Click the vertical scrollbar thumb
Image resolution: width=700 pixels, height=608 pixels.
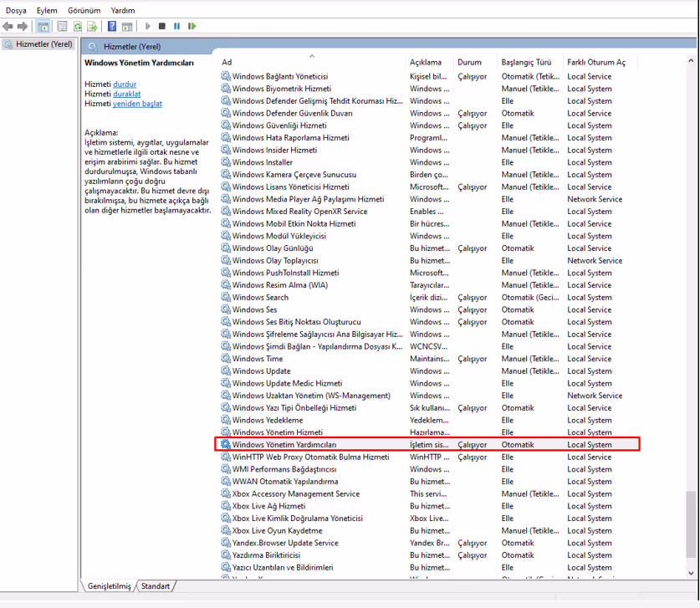(x=691, y=524)
